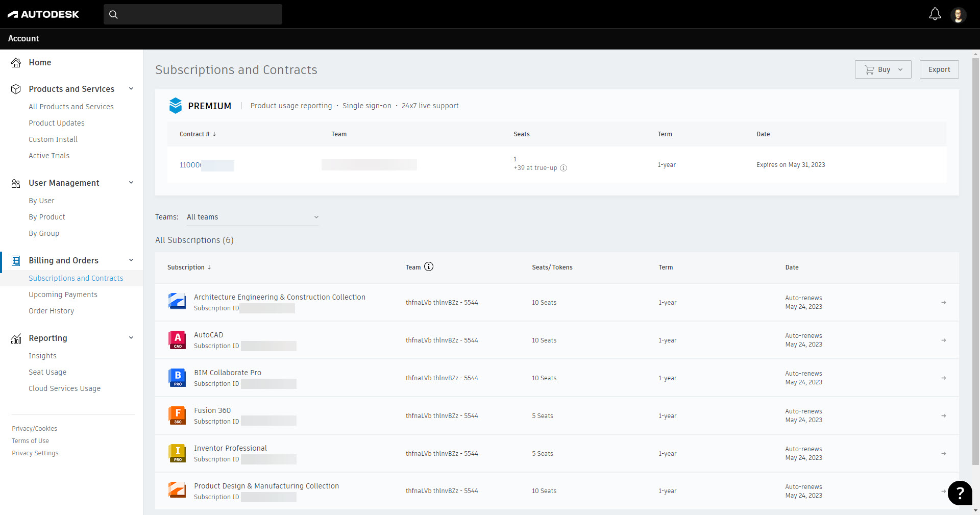The image size is (980, 515).
Task: Click the Autodesk logo
Action: [43, 14]
